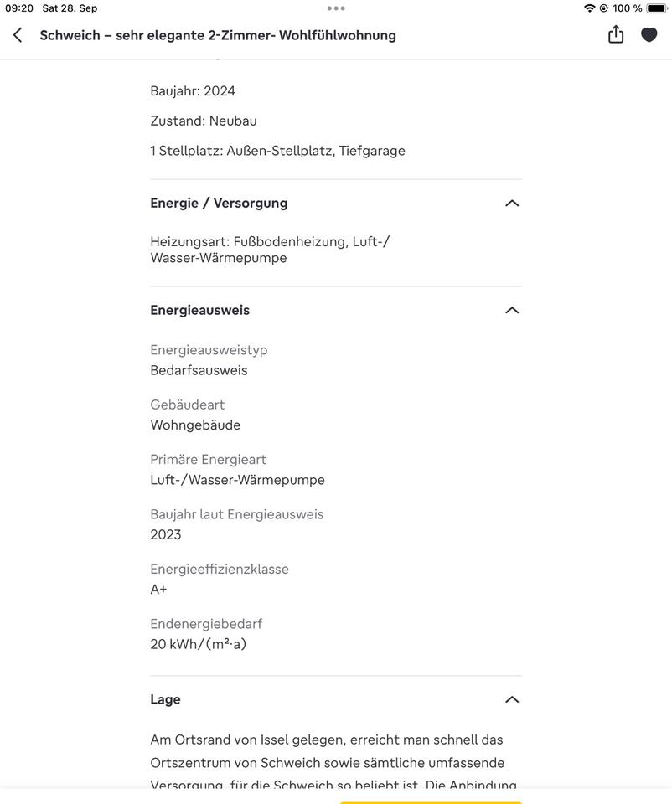This screenshot has height=804, width=672.
Task: Open the three-dot multitasking menu
Action: click(x=336, y=8)
